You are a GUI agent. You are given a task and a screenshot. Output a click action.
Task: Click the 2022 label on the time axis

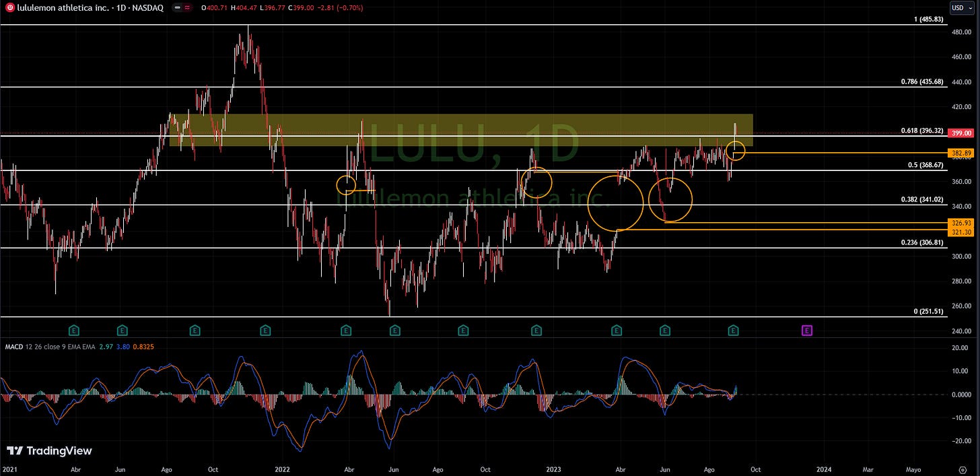pyautogui.click(x=282, y=469)
